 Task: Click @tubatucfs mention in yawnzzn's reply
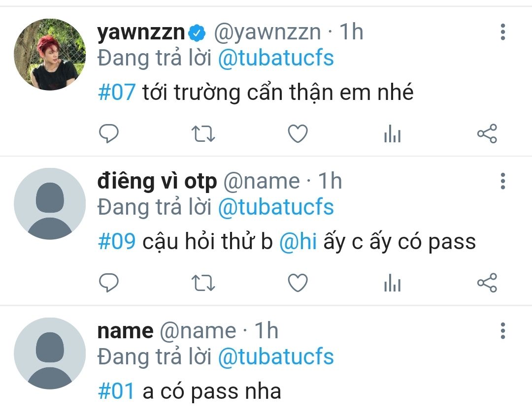tap(276, 58)
